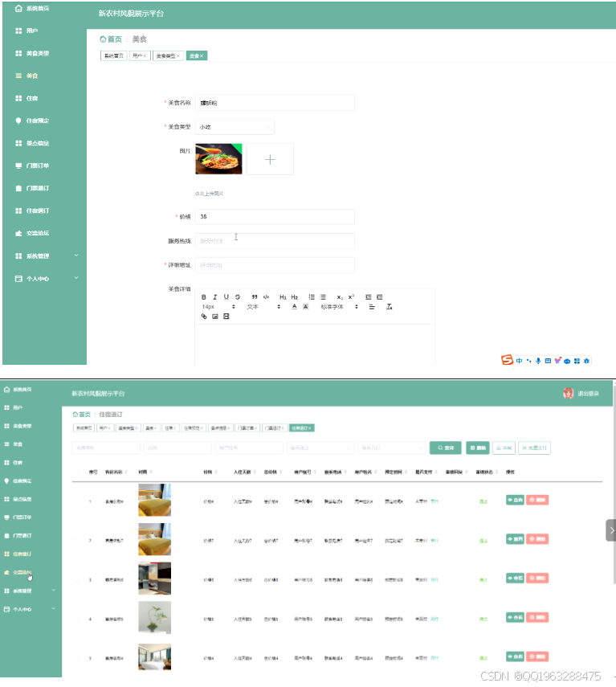
Task: Open the text alignment option in editor
Action: (x=372, y=307)
